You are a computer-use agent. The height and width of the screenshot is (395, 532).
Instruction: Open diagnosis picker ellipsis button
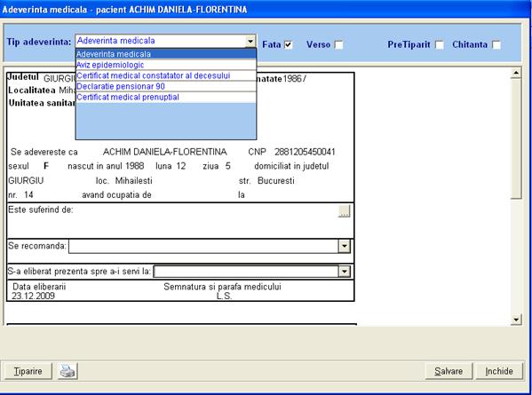(x=344, y=211)
